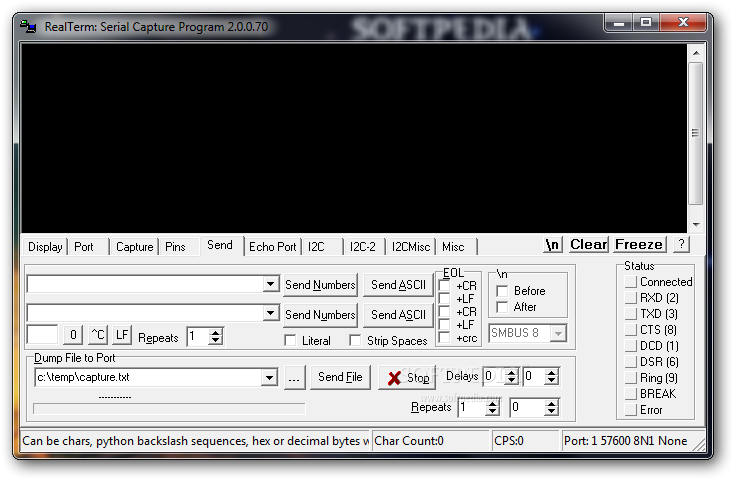Click the \n newline button beside Clear
The image size is (734, 480).
(x=552, y=245)
